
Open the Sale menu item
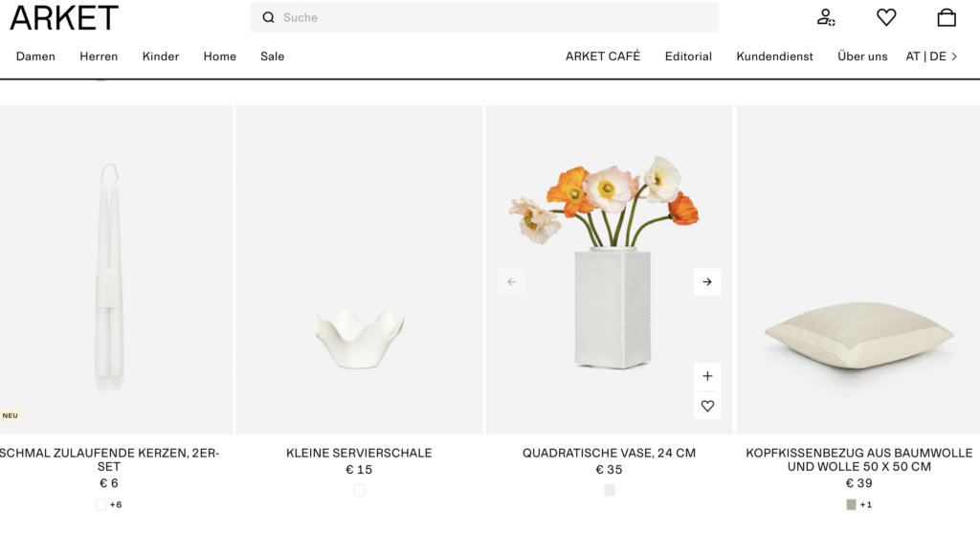pyautogui.click(x=272, y=56)
